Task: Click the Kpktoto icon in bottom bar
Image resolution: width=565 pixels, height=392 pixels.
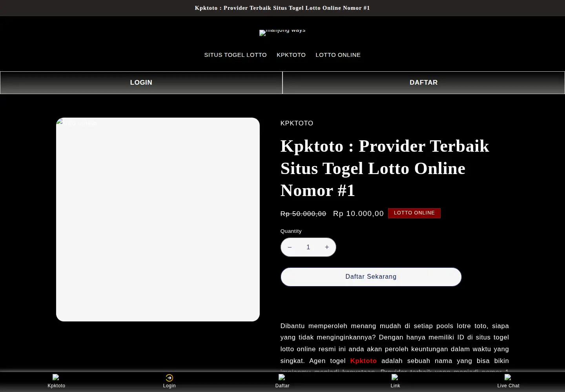Action: [x=56, y=377]
